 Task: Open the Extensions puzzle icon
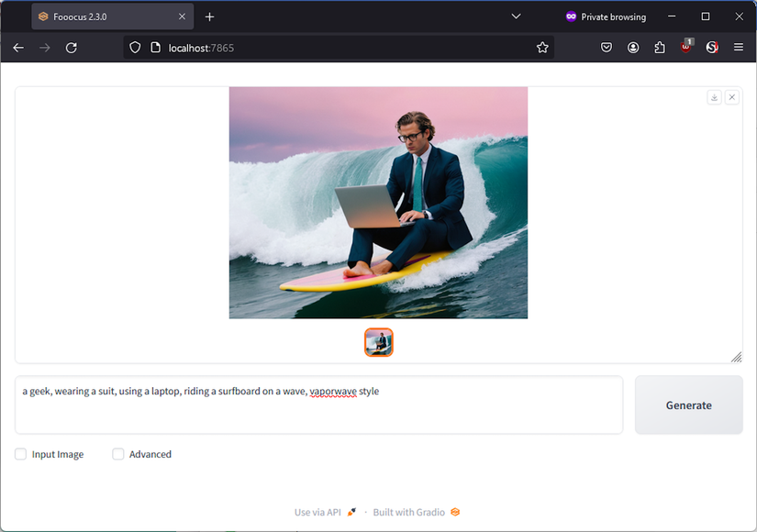click(660, 48)
